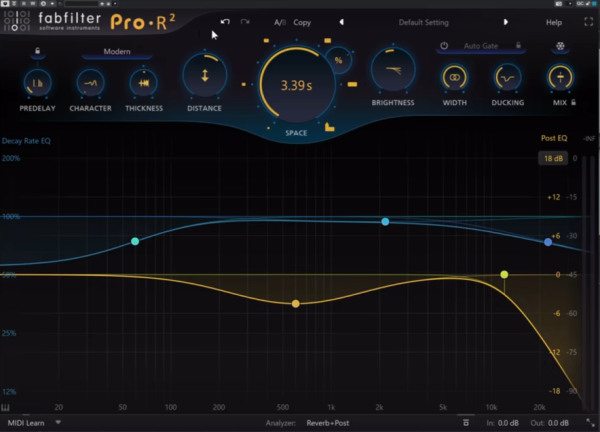Open the Auto Gate settings label
This screenshot has height=432, width=600.
pos(481,46)
